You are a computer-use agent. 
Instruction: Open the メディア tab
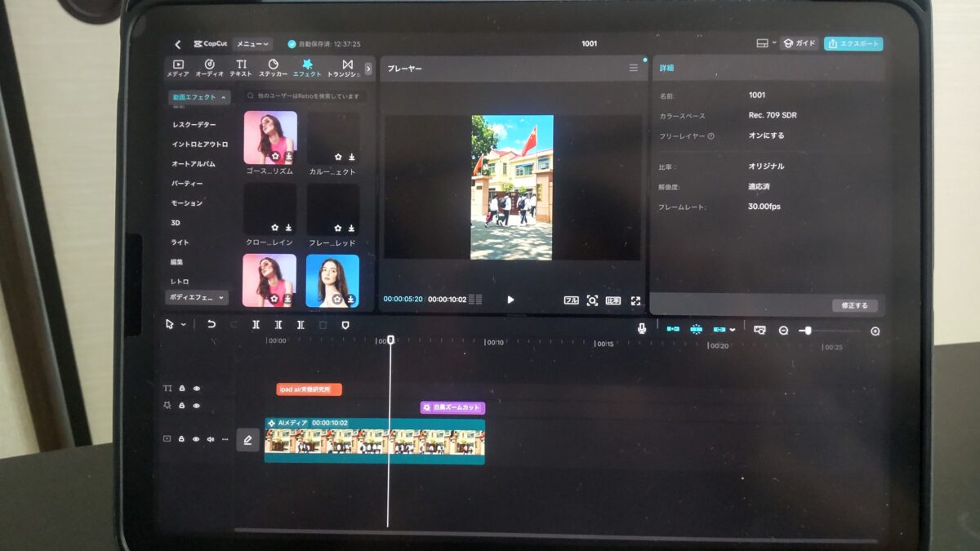coord(178,68)
